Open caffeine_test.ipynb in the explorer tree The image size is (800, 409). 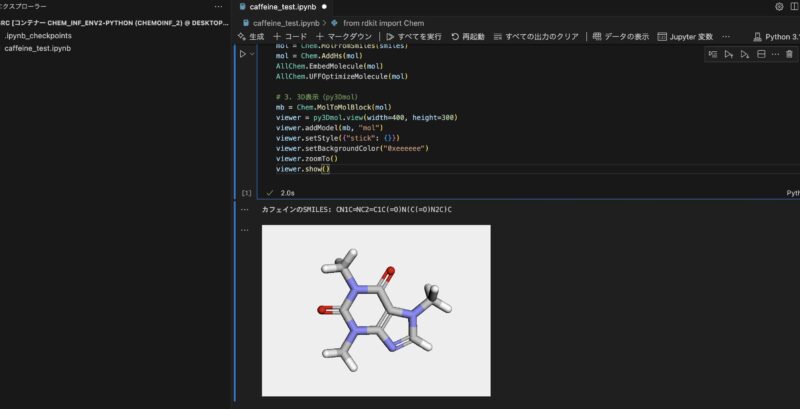click(x=37, y=48)
